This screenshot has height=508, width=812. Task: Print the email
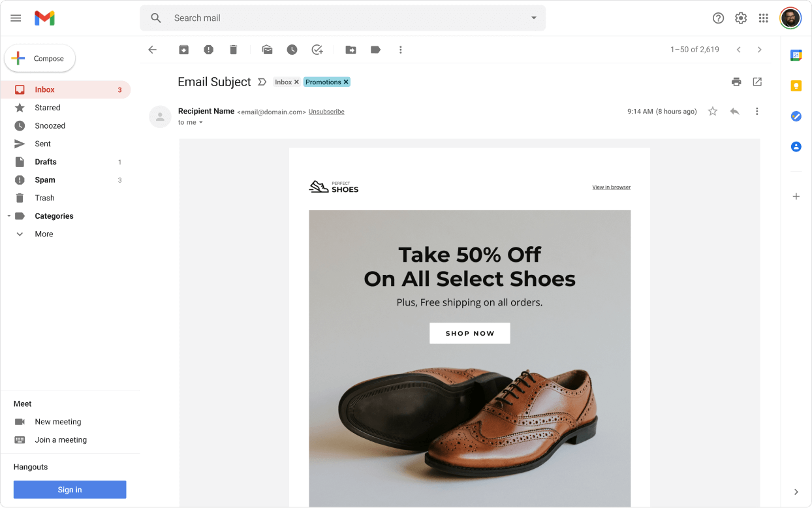(736, 82)
